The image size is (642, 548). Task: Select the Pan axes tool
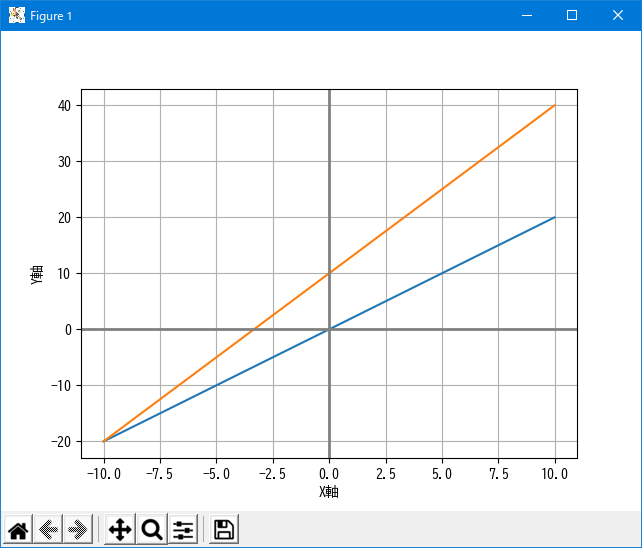[x=120, y=530]
